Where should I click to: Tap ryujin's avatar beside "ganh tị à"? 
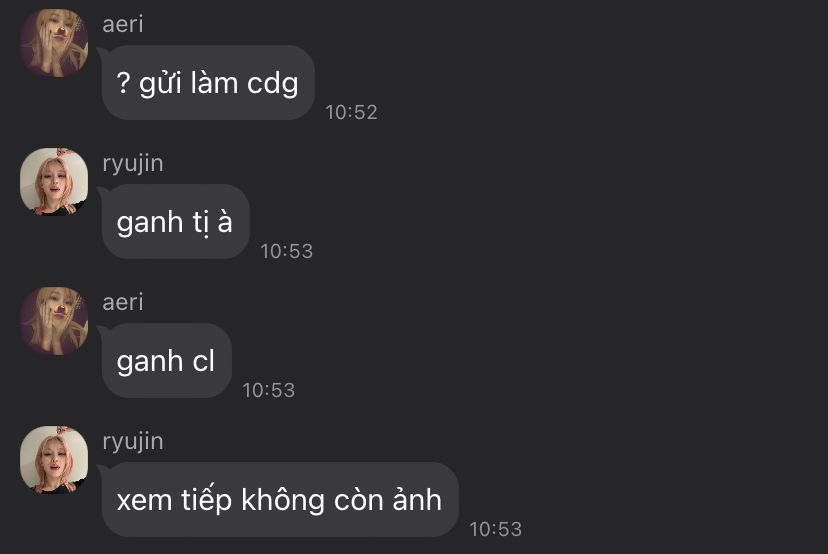[54, 182]
